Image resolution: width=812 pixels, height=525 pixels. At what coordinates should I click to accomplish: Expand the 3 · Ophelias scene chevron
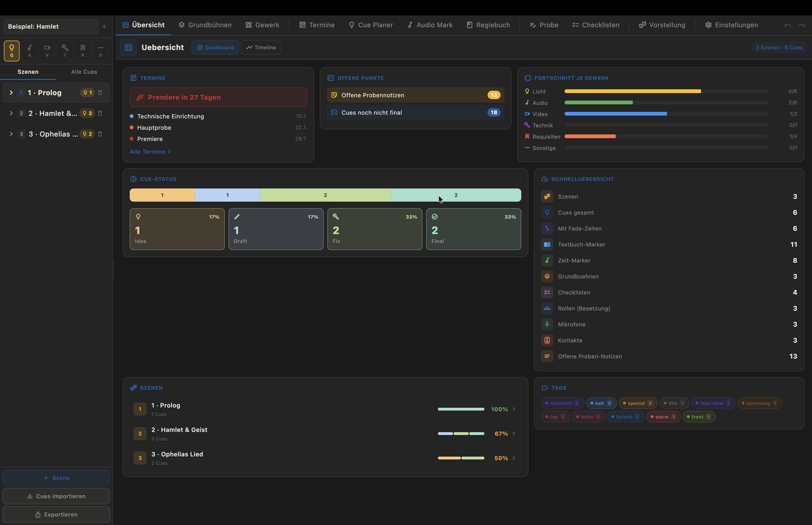coord(11,134)
